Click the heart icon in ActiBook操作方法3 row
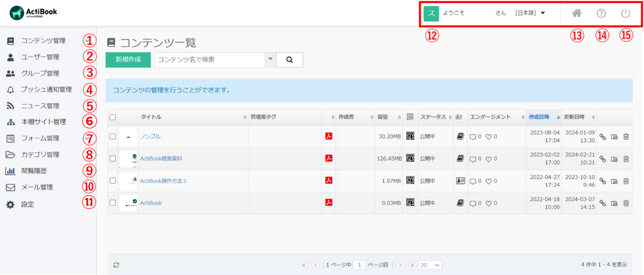Viewport: 644px width, 275px height. point(489,181)
